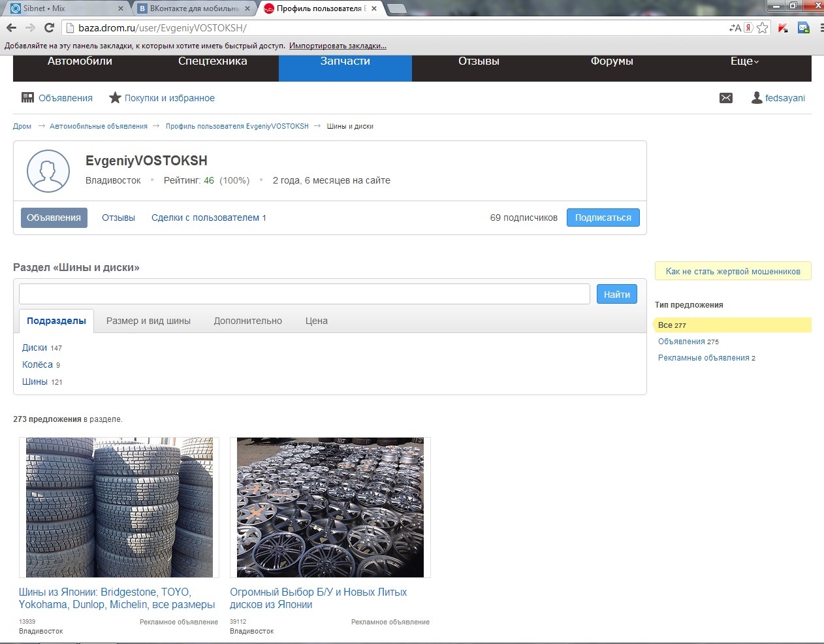The width and height of the screenshot is (824, 644).
Task: Filter by Рекламные объявления 2
Action: (706, 358)
